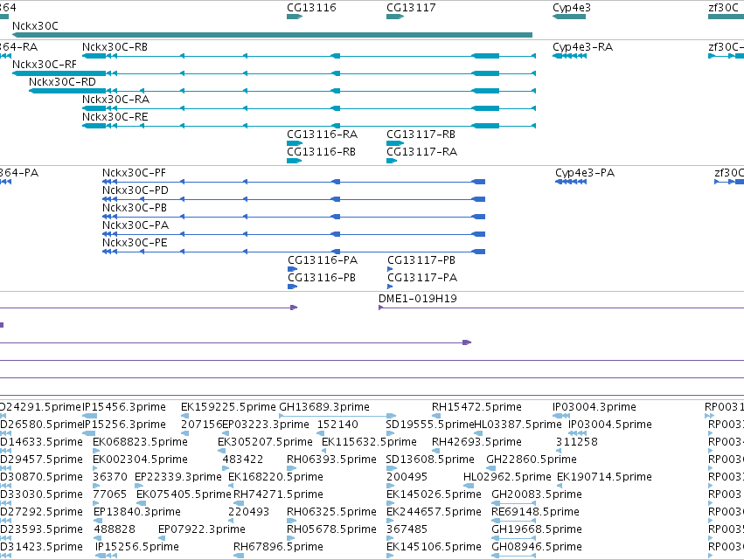Click the Cyp4e3-PA protein label
Viewport: 744px width, 560px height.
[585, 173]
